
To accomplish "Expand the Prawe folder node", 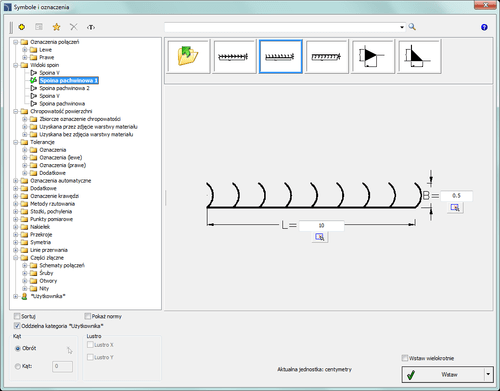I will click(x=25, y=57).
